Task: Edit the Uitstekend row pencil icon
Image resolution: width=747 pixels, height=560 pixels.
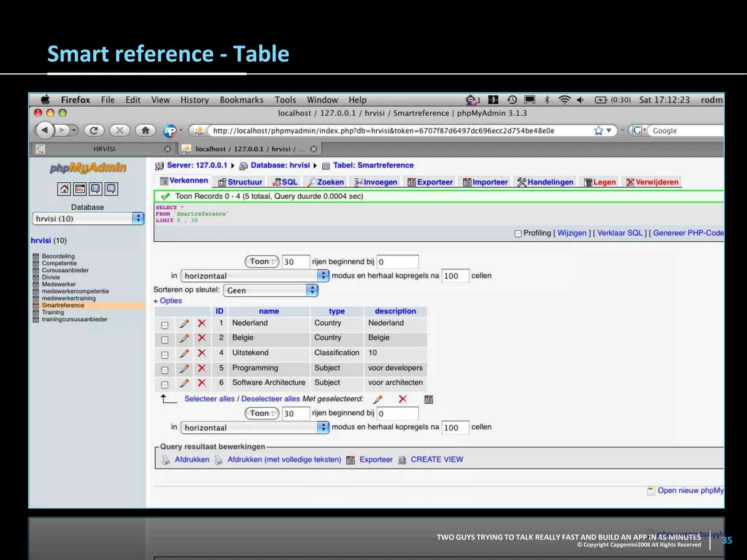Action: point(184,353)
